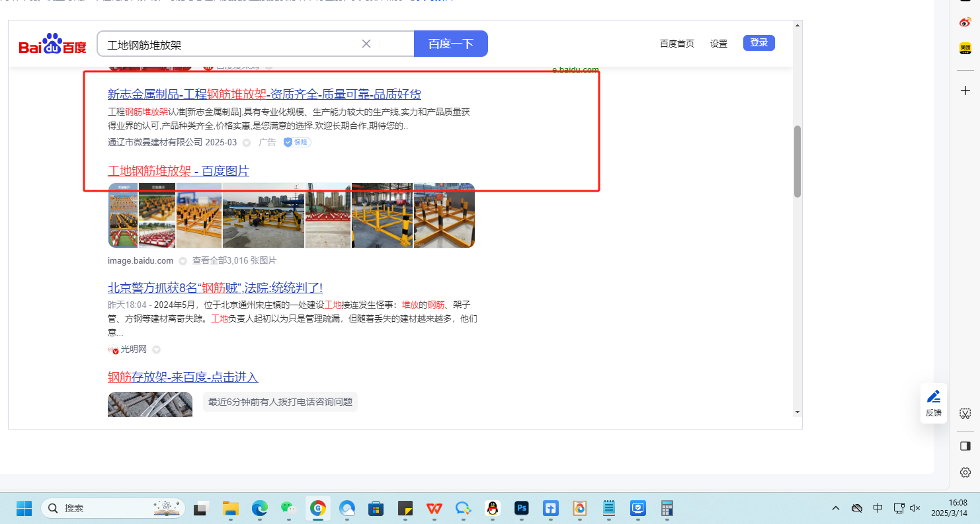The image size is (980, 524).
Task: Open the 北京警方抓获8名"钢筋贼" news link
Action: pyautogui.click(x=215, y=287)
